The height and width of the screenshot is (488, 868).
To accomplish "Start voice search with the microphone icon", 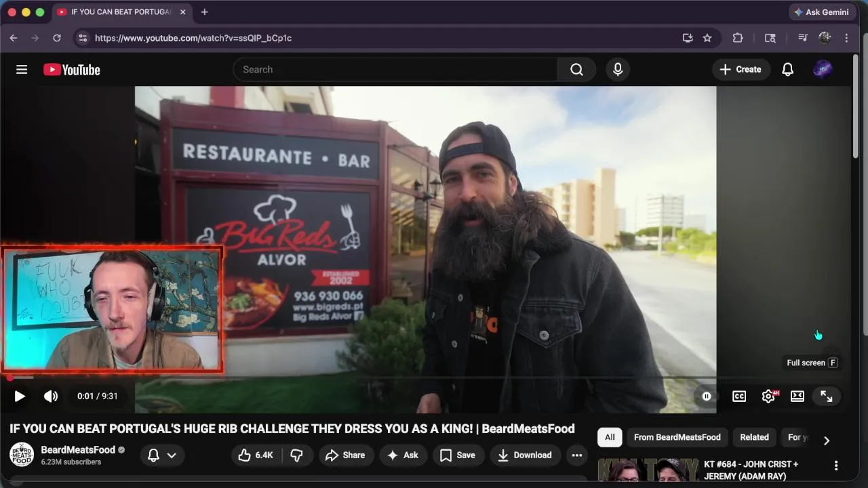I will (618, 69).
